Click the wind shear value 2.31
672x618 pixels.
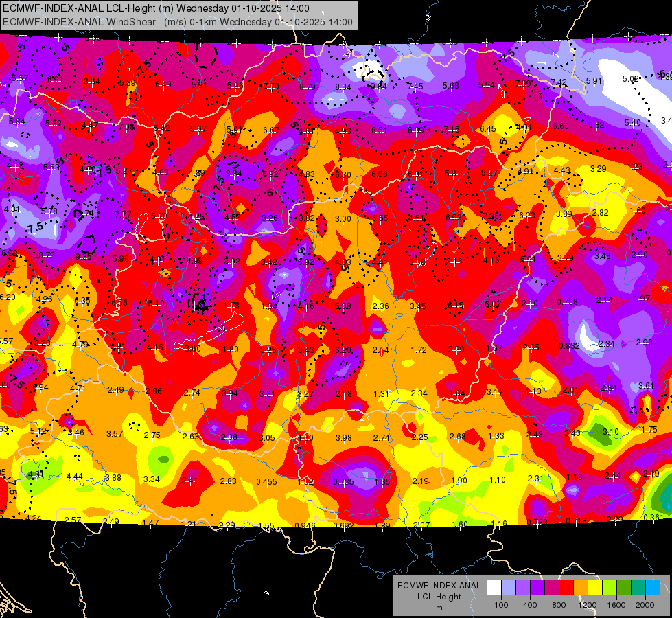coord(535,478)
